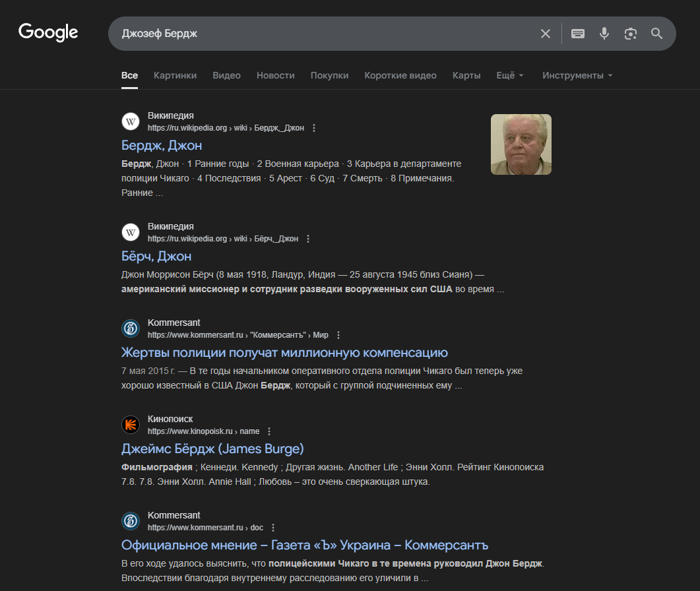Click the magnifying glass search button
Image resolution: width=700 pixels, height=591 pixels.
[x=656, y=34]
